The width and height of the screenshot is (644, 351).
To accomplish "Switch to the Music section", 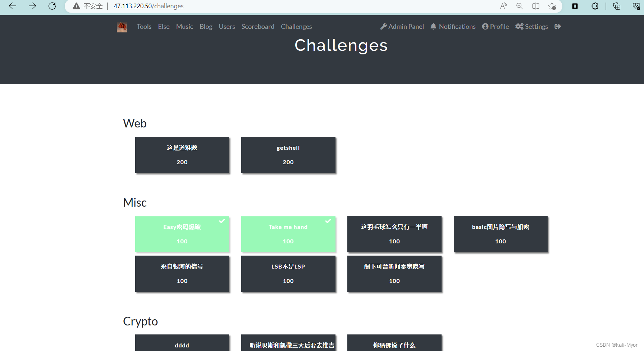I will [x=184, y=26].
